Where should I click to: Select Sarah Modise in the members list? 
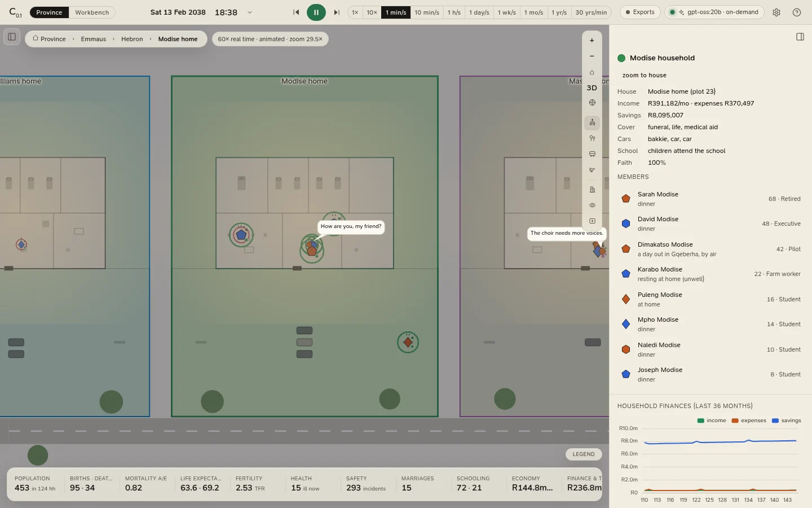tap(709, 199)
